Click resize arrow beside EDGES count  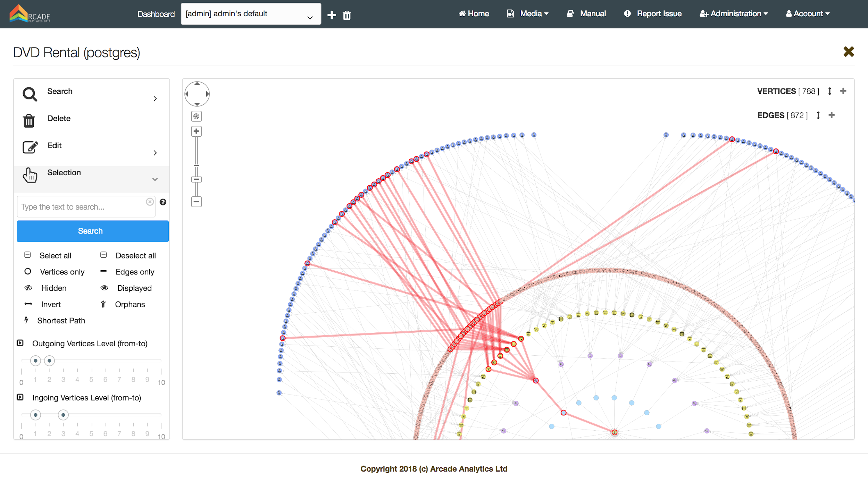pyautogui.click(x=818, y=115)
